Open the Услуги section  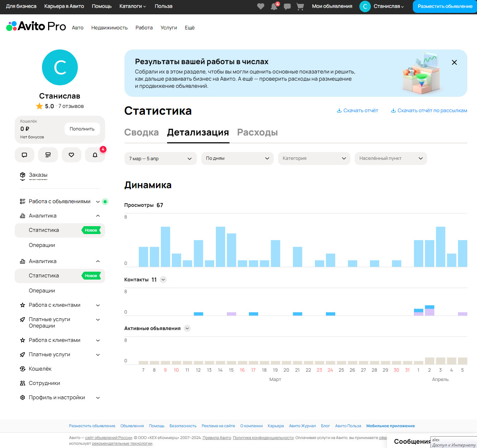pos(169,28)
